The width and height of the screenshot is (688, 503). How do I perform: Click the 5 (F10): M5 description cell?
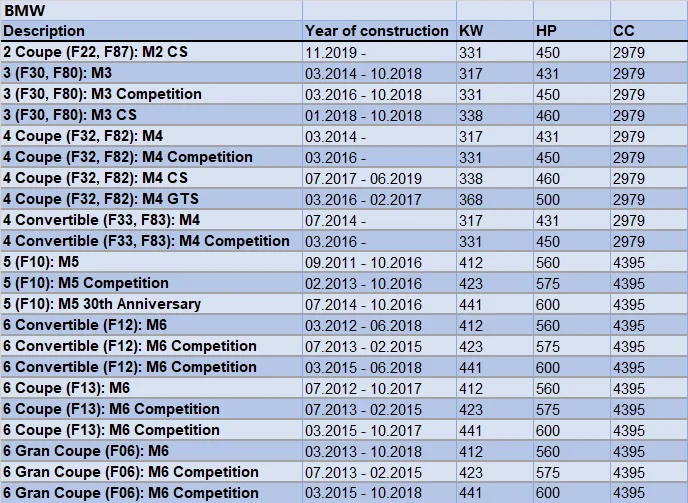tap(151, 262)
